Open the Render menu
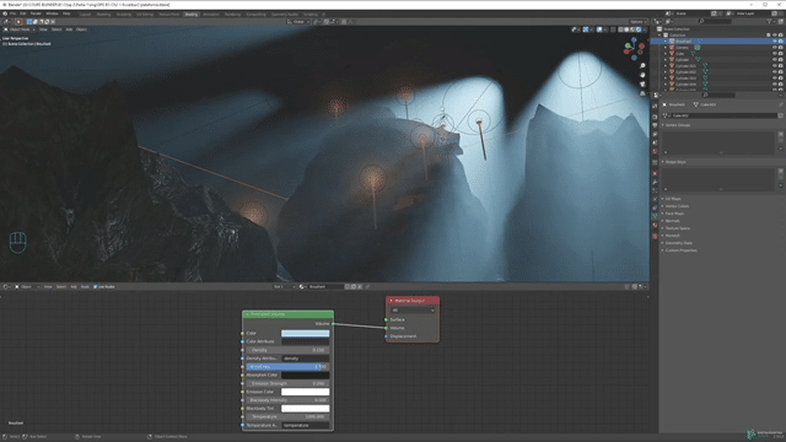Screen dimensions: 786x442 point(35,14)
